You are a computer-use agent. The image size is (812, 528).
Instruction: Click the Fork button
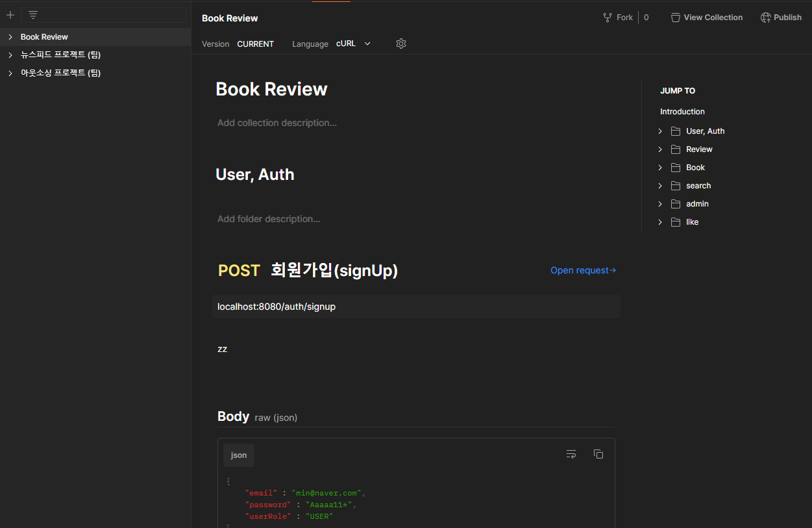point(618,18)
